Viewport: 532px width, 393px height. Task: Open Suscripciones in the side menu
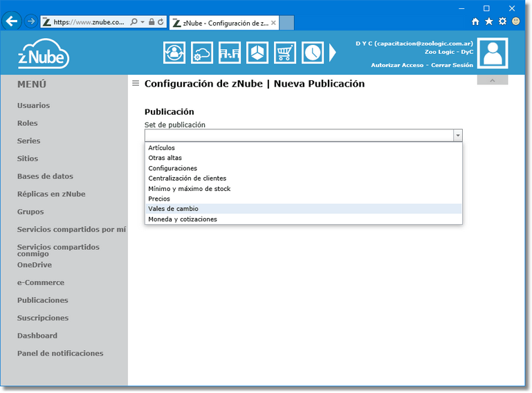[x=43, y=318]
